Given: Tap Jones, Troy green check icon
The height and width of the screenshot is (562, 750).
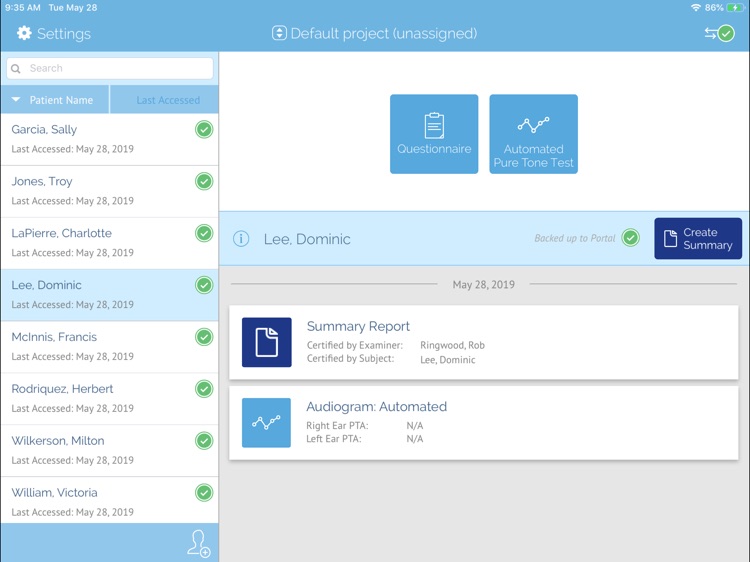Looking at the screenshot, I should pyautogui.click(x=204, y=181).
